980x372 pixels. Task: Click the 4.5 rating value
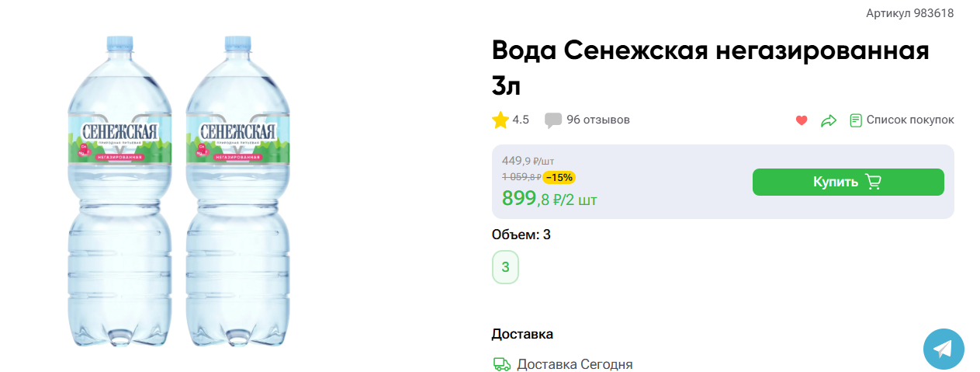(521, 120)
